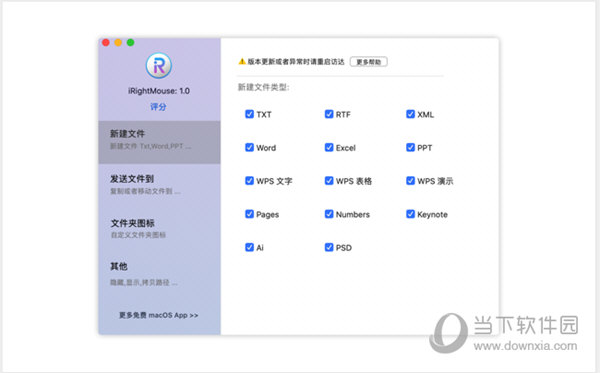Image resolution: width=600 pixels, height=373 pixels.
Task: Maximize the window with the green button
Action: pos(130,42)
